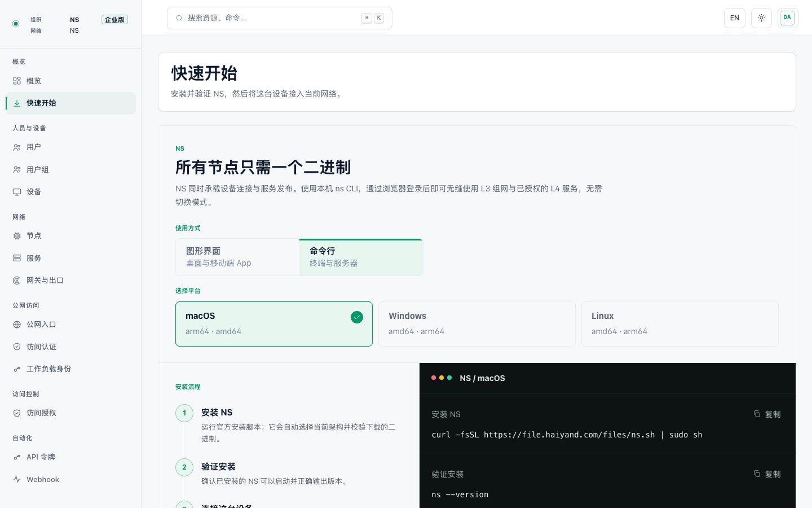Click the ⌘K shortcut hint
This screenshot has width=812, height=508.
tap(373, 18)
